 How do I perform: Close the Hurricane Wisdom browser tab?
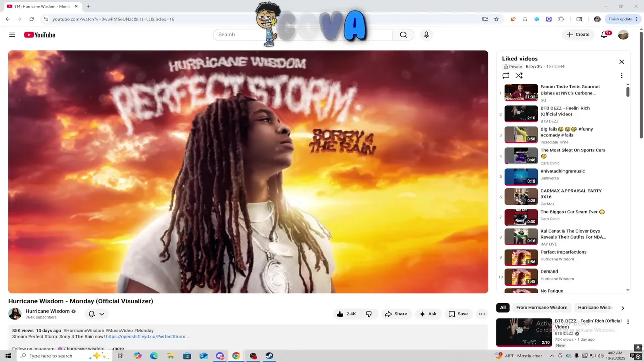(x=76, y=6)
